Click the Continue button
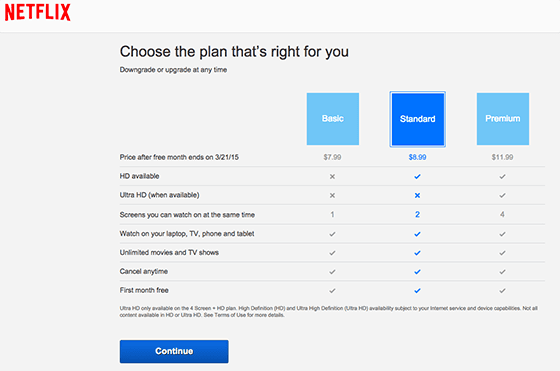Image resolution: width=560 pixels, height=371 pixels. (174, 351)
